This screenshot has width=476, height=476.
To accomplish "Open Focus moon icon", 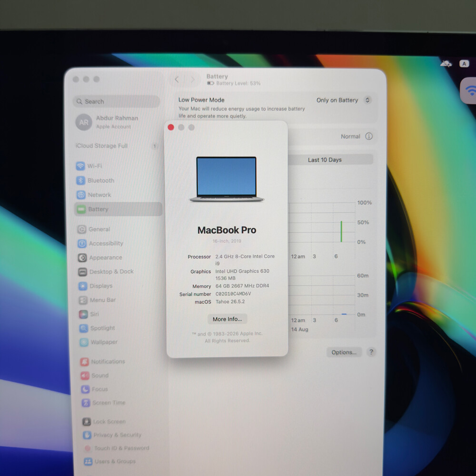I will coord(86,389).
